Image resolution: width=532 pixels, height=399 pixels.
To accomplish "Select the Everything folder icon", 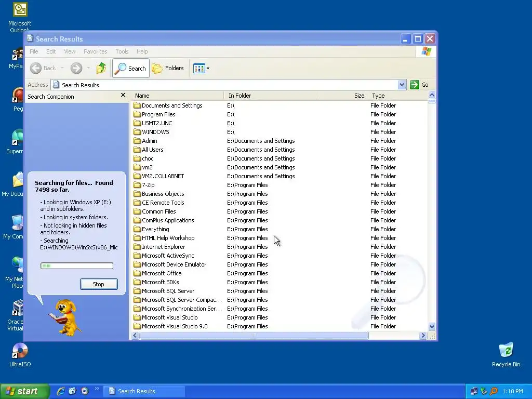I will click(137, 229).
